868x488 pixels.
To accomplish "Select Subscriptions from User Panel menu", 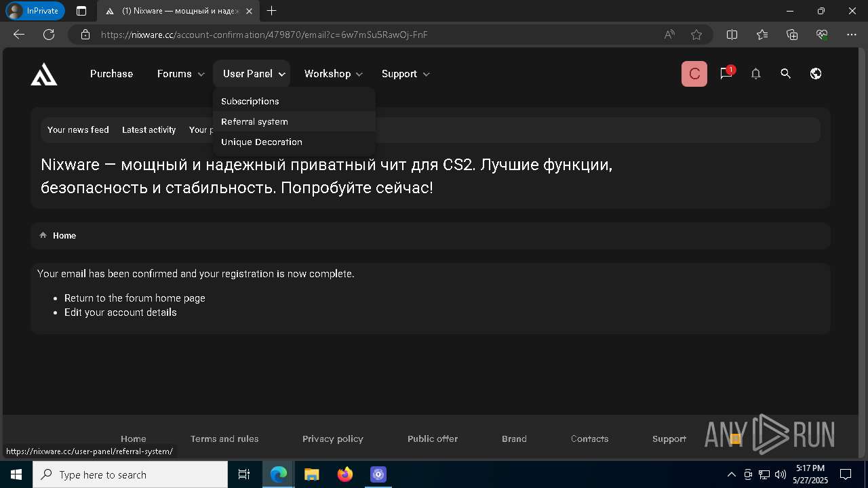I will click(294, 101).
